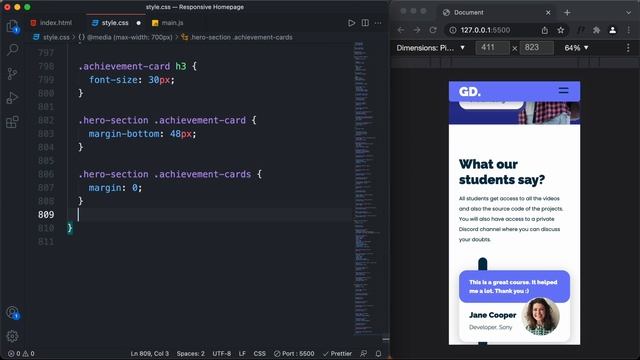Click the margin: 0 declaration

[x=115, y=188]
